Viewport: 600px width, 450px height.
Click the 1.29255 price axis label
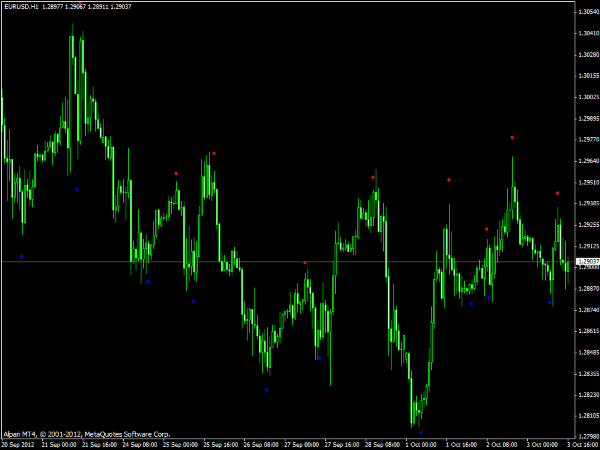[589, 225]
